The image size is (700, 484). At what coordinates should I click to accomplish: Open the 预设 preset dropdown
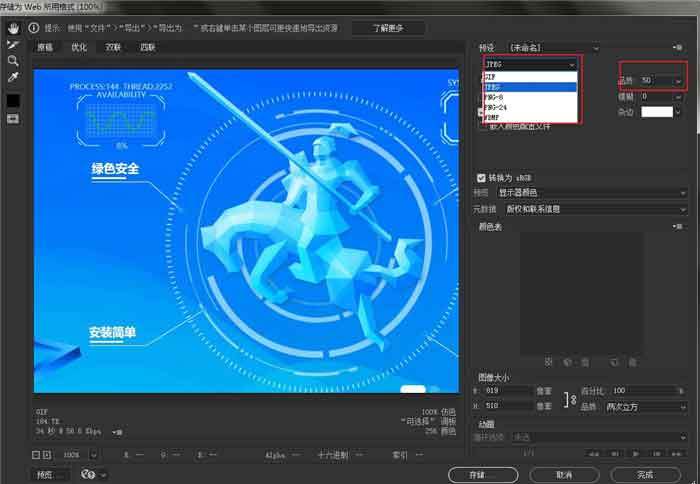click(x=554, y=48)
